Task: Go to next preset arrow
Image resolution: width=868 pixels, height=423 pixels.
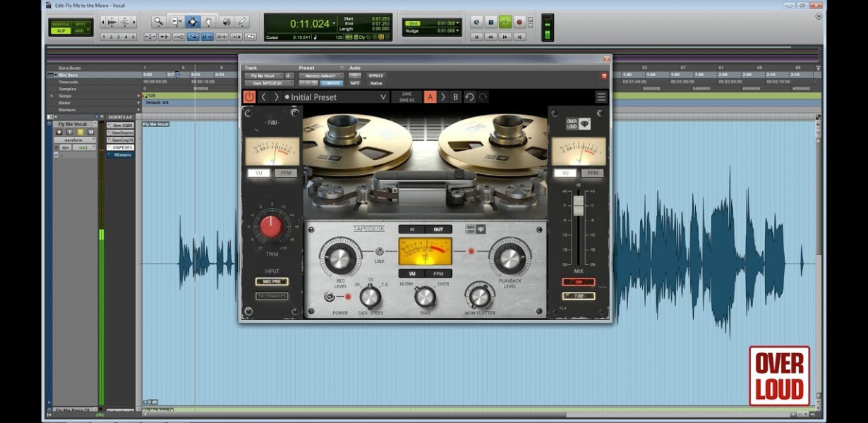Action: 277,97
